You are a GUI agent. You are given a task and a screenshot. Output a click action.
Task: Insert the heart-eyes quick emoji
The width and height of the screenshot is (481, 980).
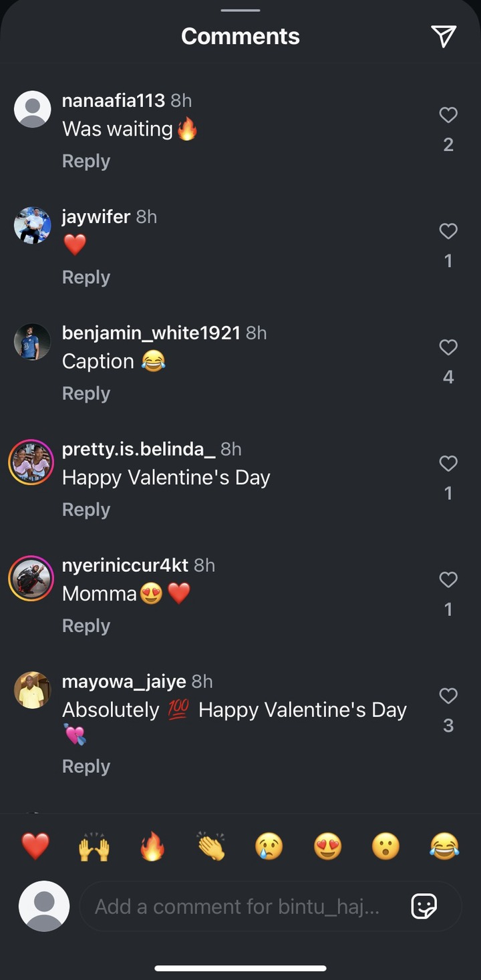[x=327, y=847]
